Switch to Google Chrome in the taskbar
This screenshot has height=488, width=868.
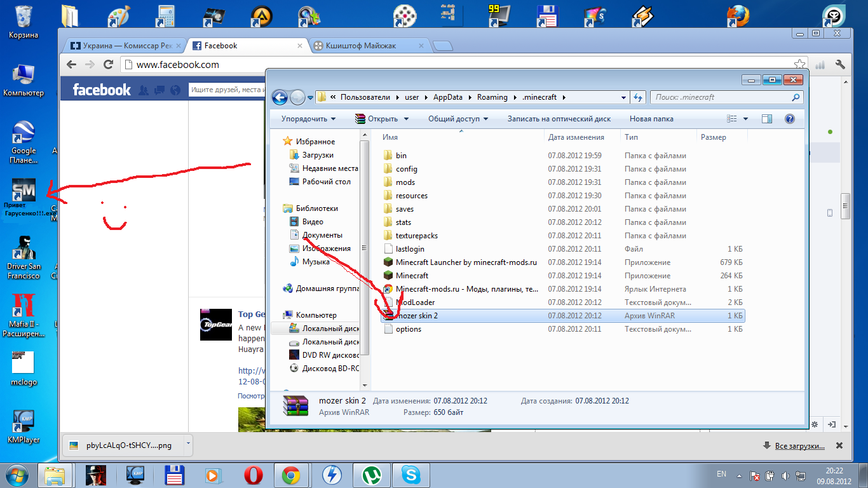coord(292,475)
